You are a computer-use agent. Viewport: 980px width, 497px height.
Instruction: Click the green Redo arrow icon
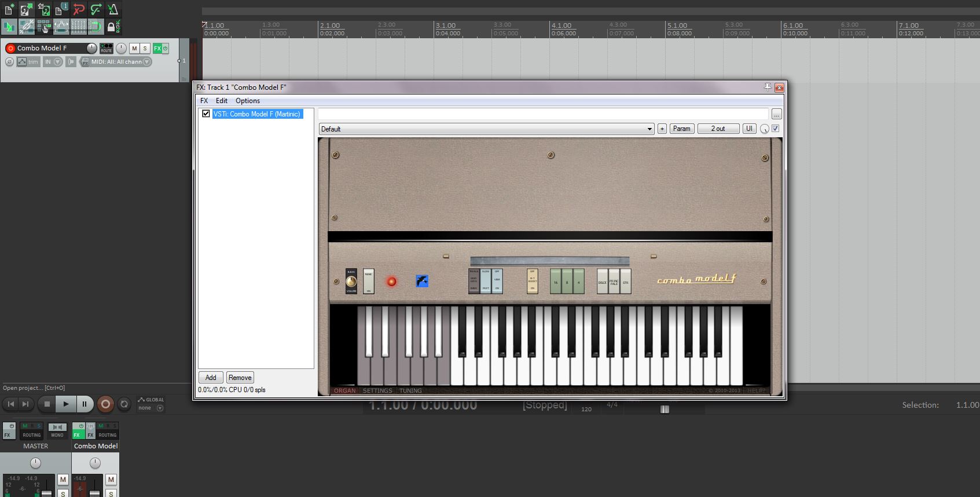coord(96,9)
